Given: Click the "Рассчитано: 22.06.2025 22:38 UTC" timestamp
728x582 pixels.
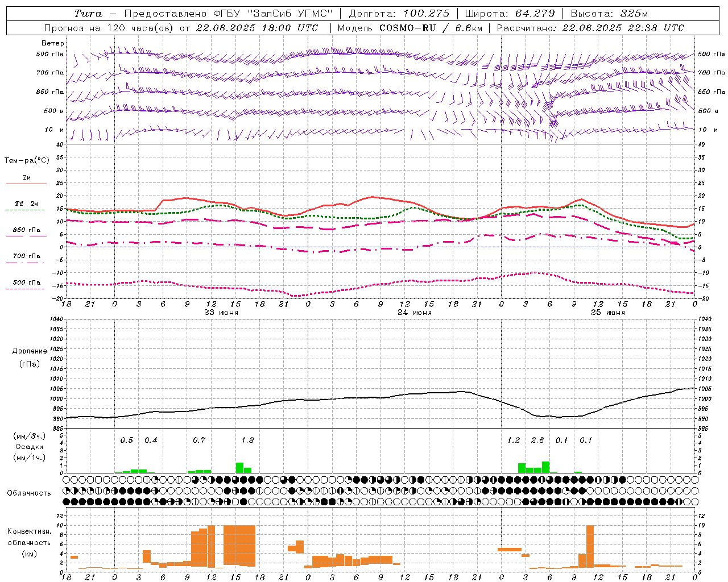Looking at the screenshot, I should [590, 28].
